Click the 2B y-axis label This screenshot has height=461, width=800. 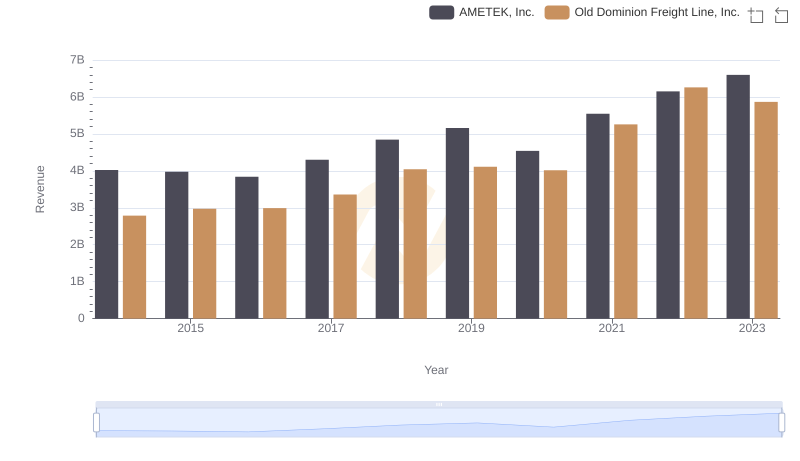(77, 244)
